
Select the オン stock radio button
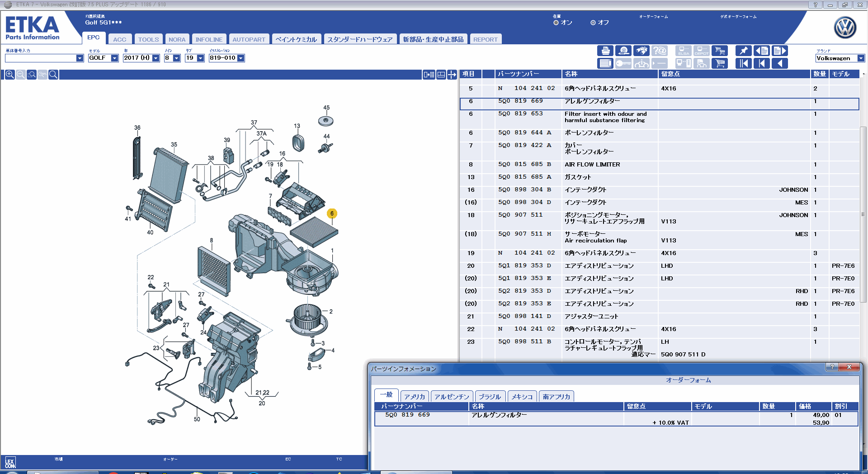[x=556, y=23]
